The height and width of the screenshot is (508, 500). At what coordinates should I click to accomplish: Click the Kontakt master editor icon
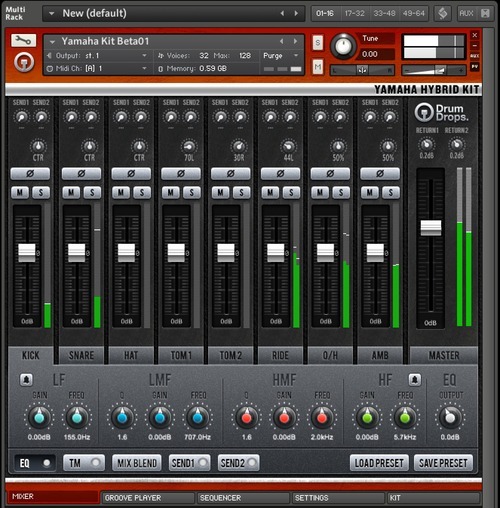442,13
